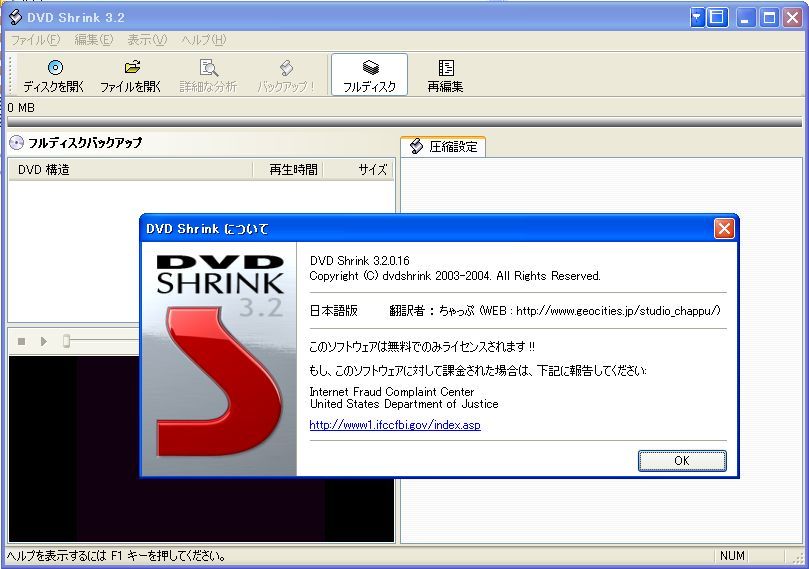Open the ファイル(F) menu
The image size is (809, 569).
pos(36,40)
